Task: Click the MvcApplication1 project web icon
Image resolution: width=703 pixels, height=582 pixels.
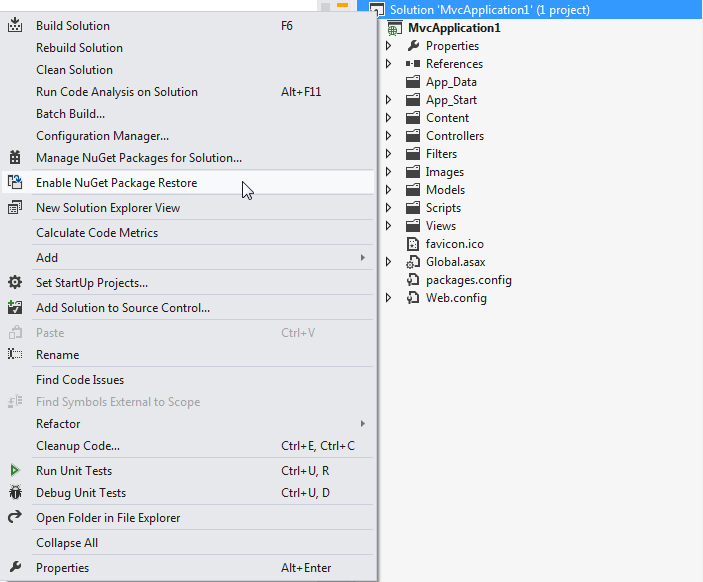Action: click(x=394, y=28)
